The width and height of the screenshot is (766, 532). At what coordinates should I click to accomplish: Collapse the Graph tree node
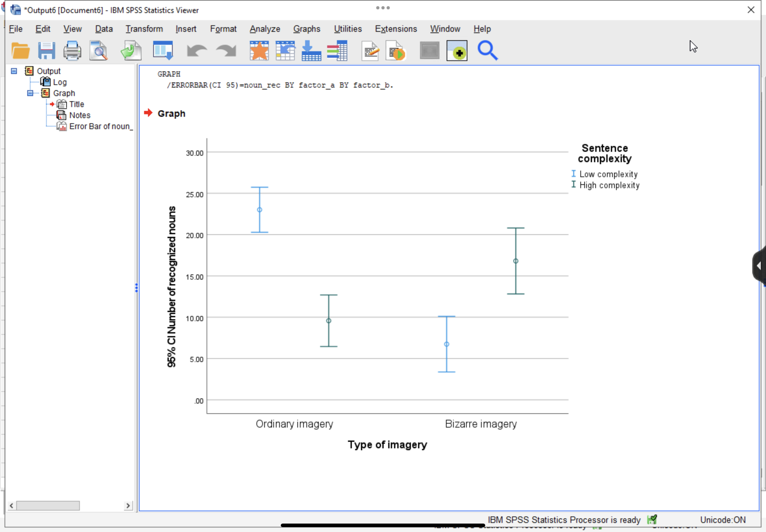(30, 93)
